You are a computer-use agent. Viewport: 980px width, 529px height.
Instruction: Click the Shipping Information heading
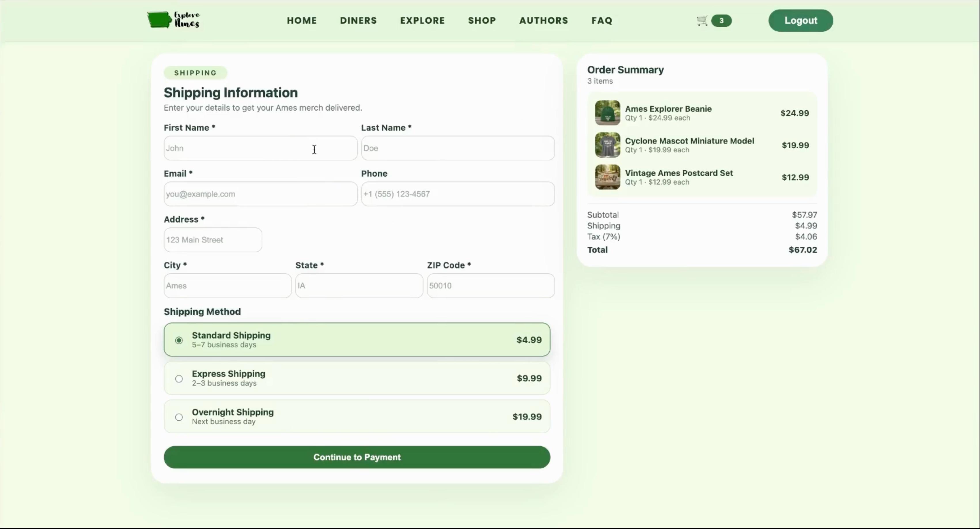coord(230,92)
